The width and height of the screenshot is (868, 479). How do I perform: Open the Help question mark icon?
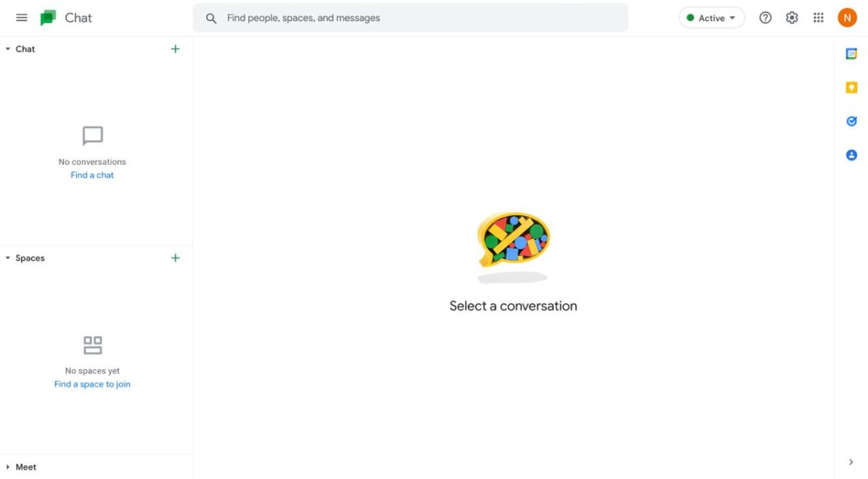click(765, 18)
